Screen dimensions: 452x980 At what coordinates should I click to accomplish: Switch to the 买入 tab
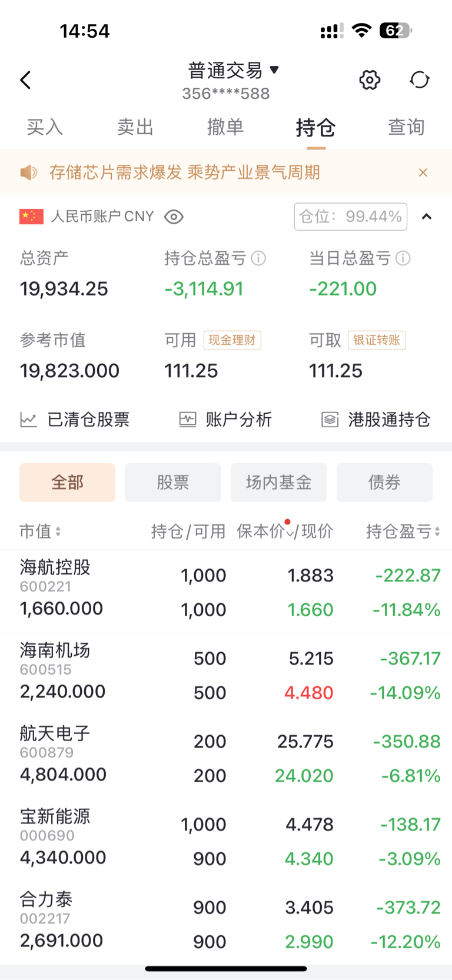pos(45,127)
